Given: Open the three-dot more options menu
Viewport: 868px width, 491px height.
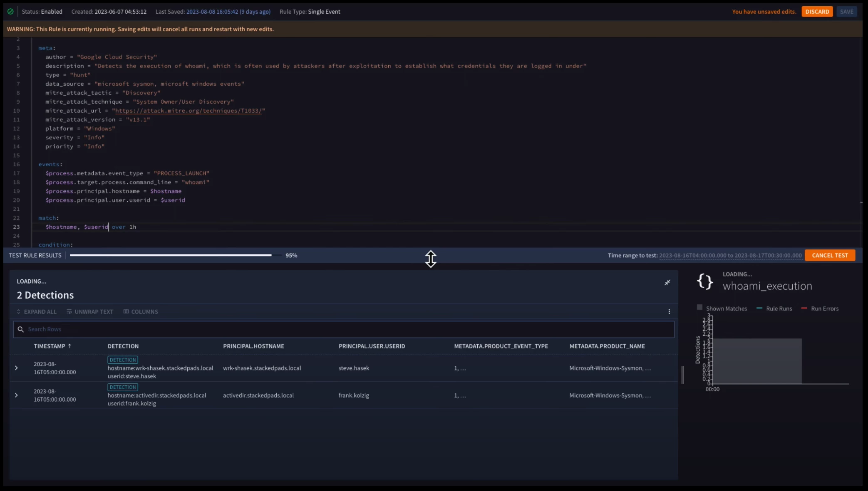Looking at the screenshot, I should tap(669, 312).
